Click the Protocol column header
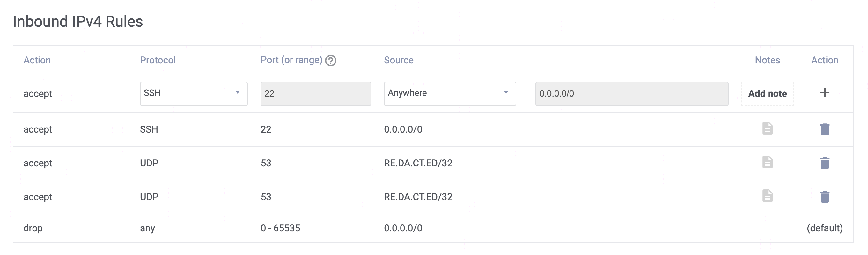Image resolution: width=868 pixels, height=255 pixels. click(158, 60)
